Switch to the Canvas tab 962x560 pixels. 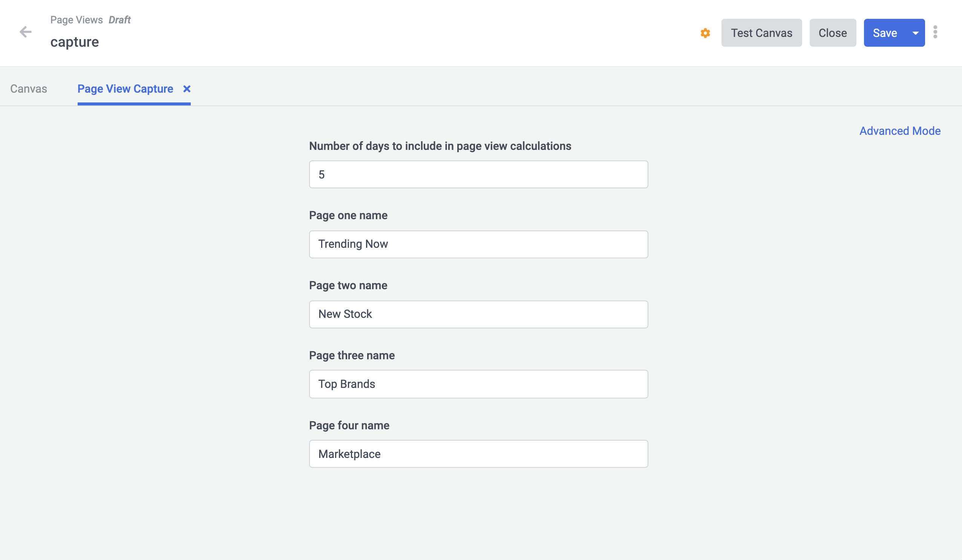(x=29, y=89)
